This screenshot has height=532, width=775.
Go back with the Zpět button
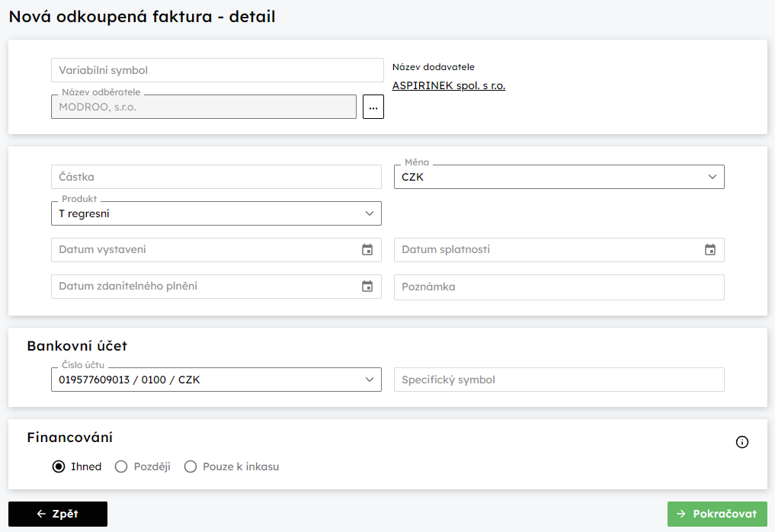pos(58,514)
